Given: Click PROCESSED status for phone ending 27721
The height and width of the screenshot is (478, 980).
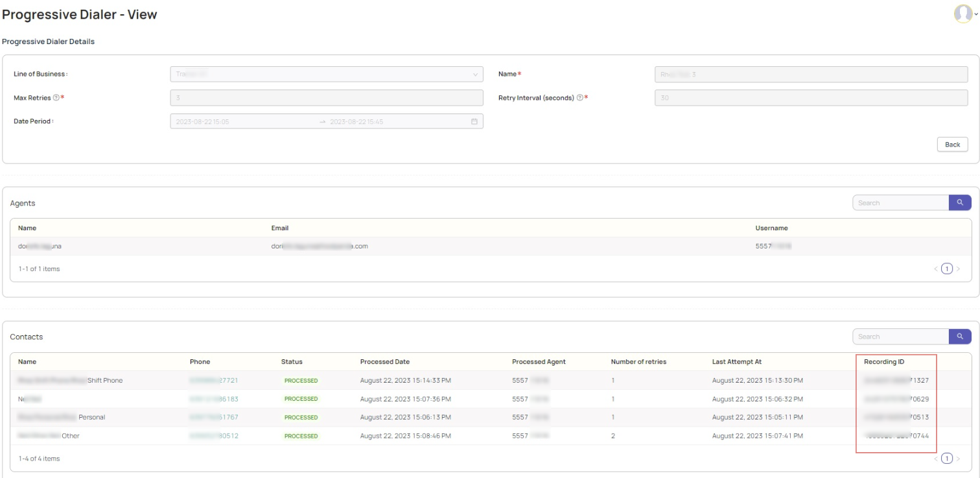Looking at the screenshot, I should 301,381.
